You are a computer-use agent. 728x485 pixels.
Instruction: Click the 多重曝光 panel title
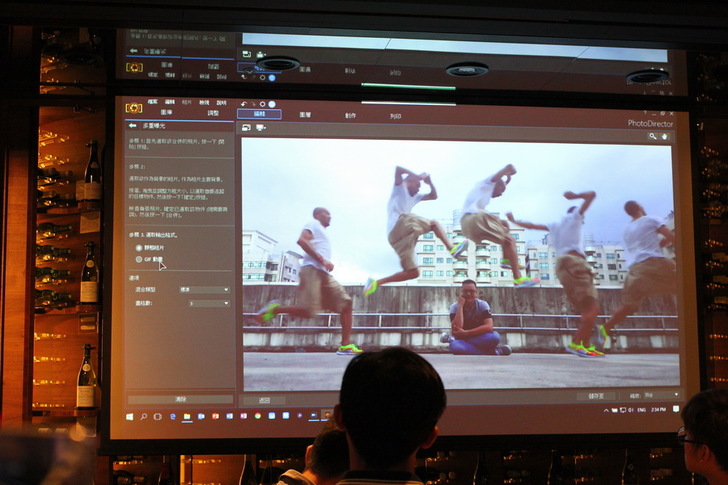[x=154, y=126]
